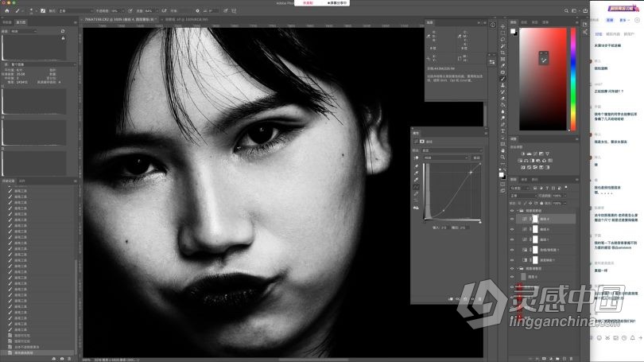Toggle visibility of the top layer group

click(512, 210)
